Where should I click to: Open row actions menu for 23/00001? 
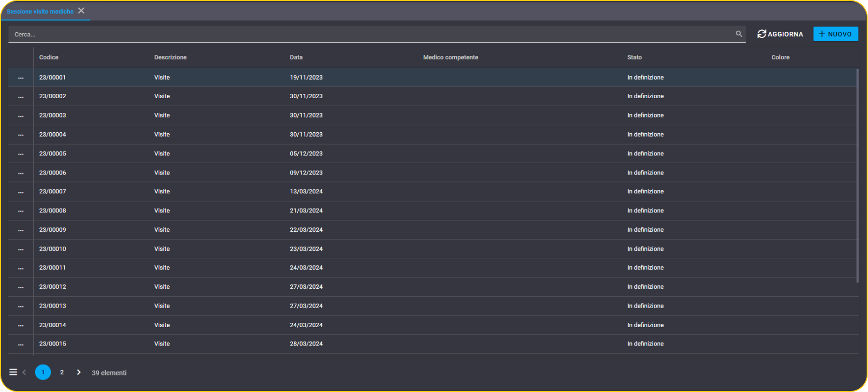tap(21, 78)
